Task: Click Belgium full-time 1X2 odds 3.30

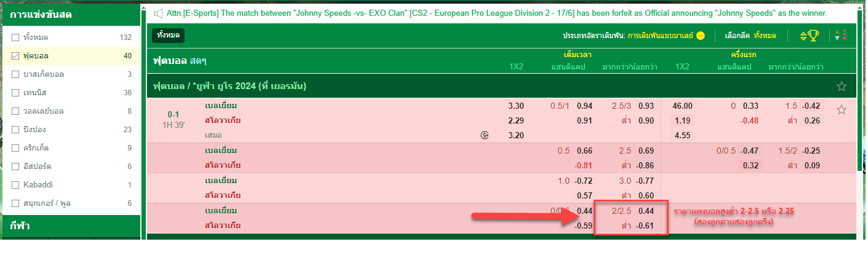Action: tap(516, 106)
